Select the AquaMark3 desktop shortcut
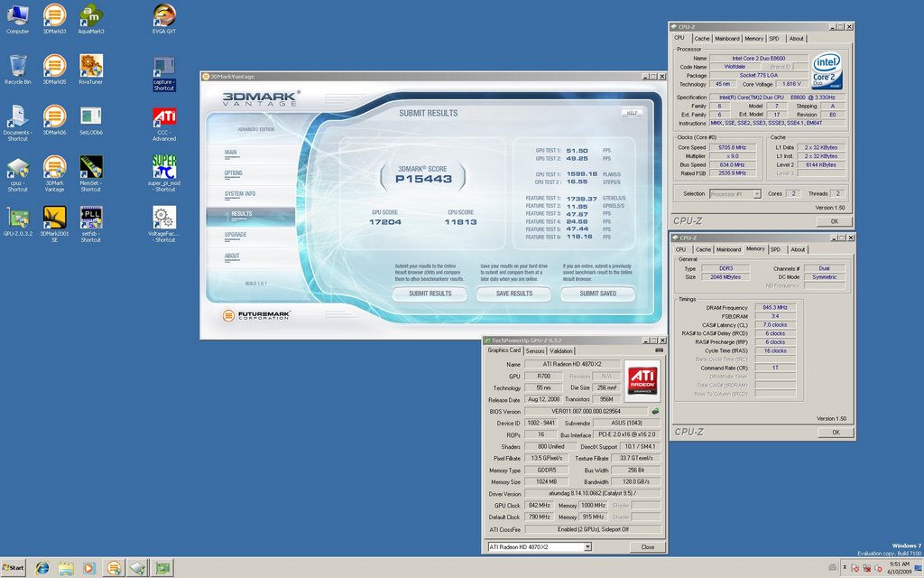Screen dimensions: 924x578 (91, 18)
